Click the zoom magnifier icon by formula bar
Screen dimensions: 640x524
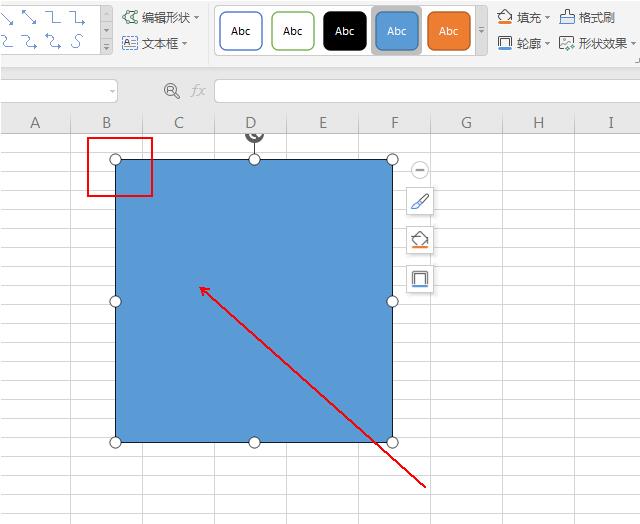click(171, 91)
